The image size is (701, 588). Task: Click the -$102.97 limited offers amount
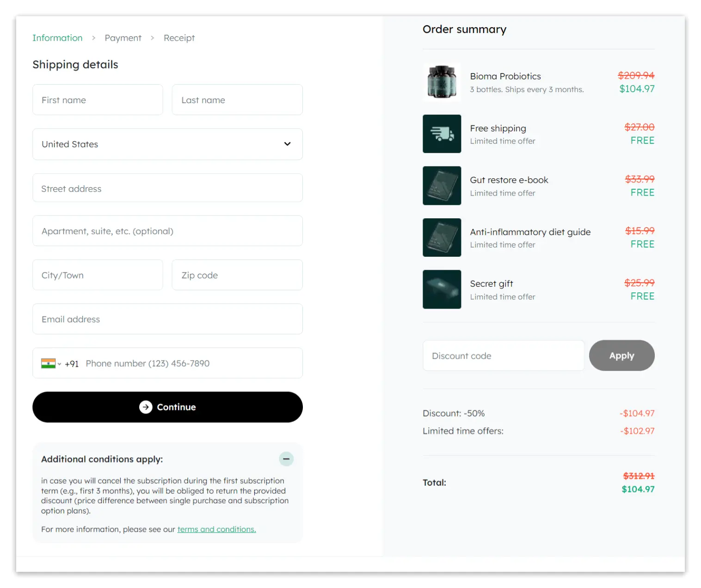pyautogui.click(x=637, y=431)
